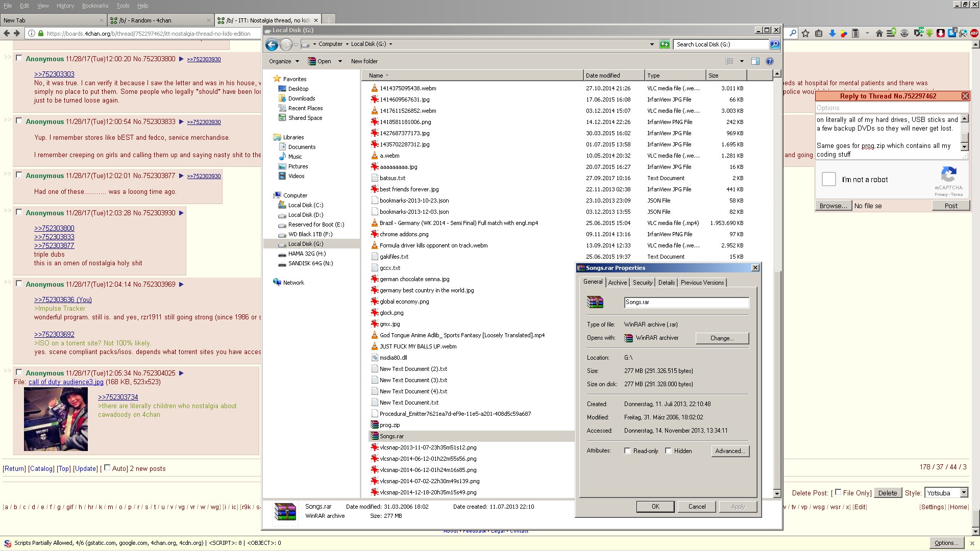Show the Firefox bookmarks list icon

click(819, 33)
